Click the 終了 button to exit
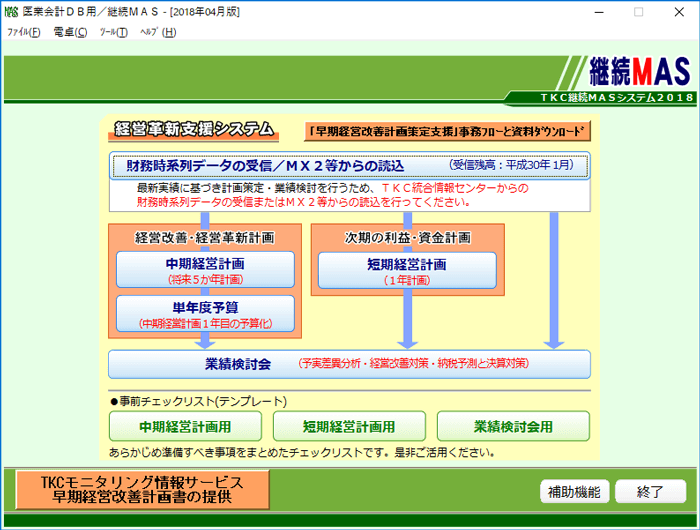The height and width of the screenshot is (530, 700). point(650,492)
